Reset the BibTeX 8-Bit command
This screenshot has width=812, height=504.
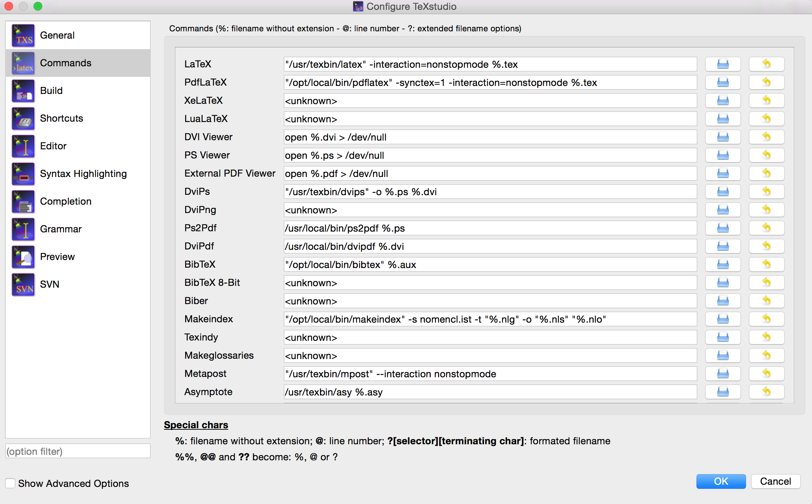tap(766, 283)
